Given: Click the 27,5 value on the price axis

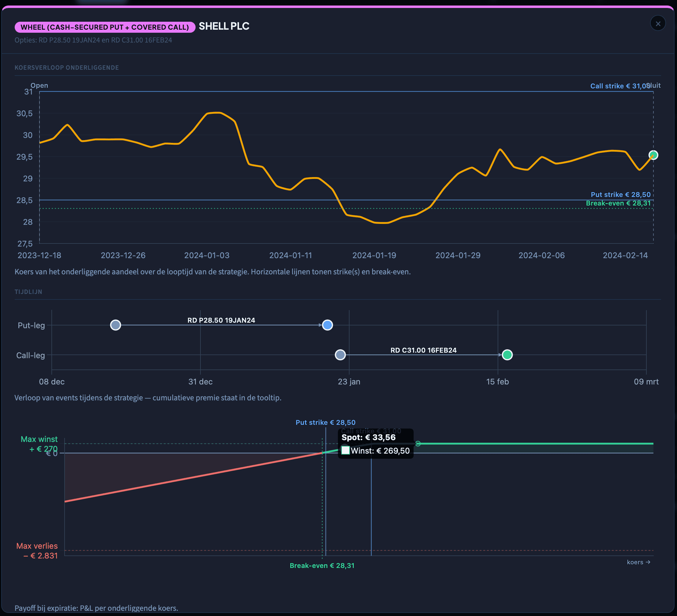Looking at the screenshot, I should pyautogui.click(x=25, y=243).
